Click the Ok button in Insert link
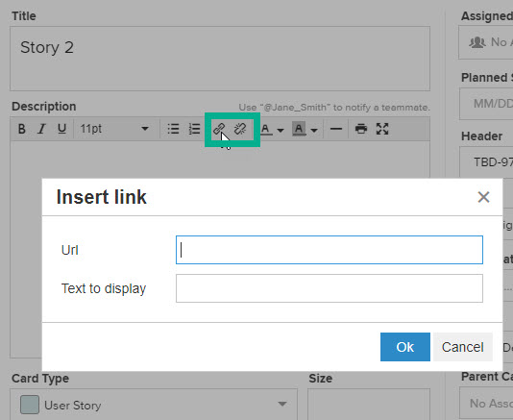Screen dimensions: 513x420 pos(405,347)
